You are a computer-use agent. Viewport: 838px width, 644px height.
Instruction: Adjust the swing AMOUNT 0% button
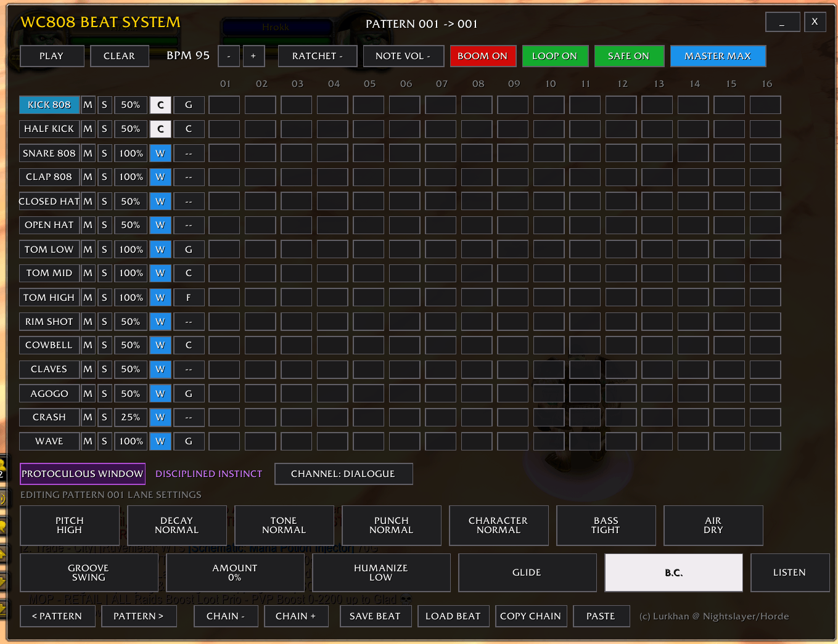click(235, 573)
